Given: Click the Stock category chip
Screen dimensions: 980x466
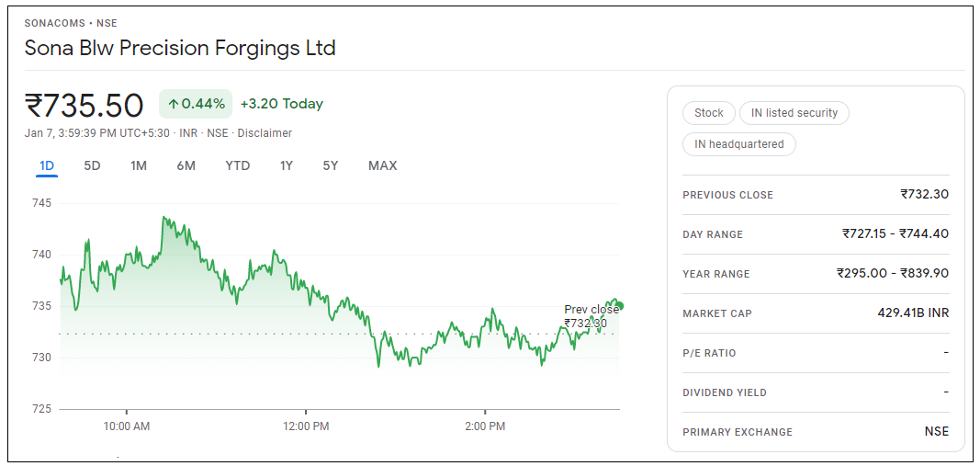Looking at the screenshot, I should 709,113.
